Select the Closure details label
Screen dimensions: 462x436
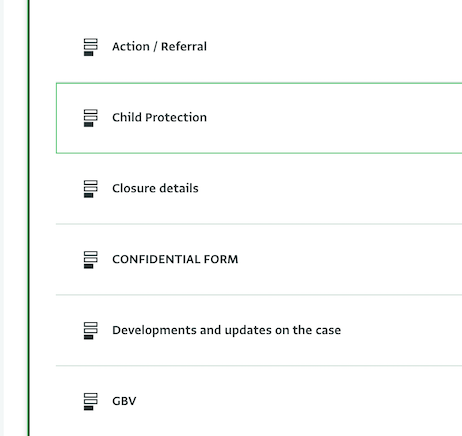click(x=155, y=188)
